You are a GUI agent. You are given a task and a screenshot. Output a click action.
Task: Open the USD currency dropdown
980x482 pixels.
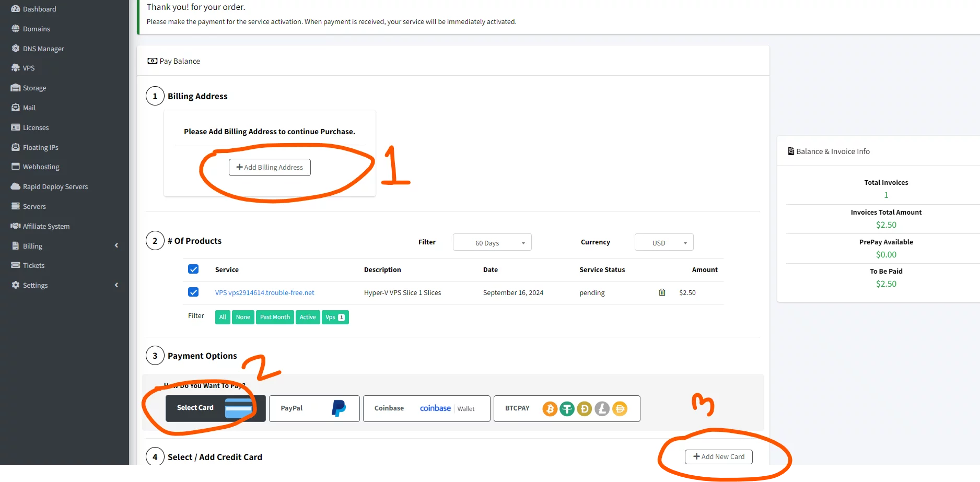point(664,243)
